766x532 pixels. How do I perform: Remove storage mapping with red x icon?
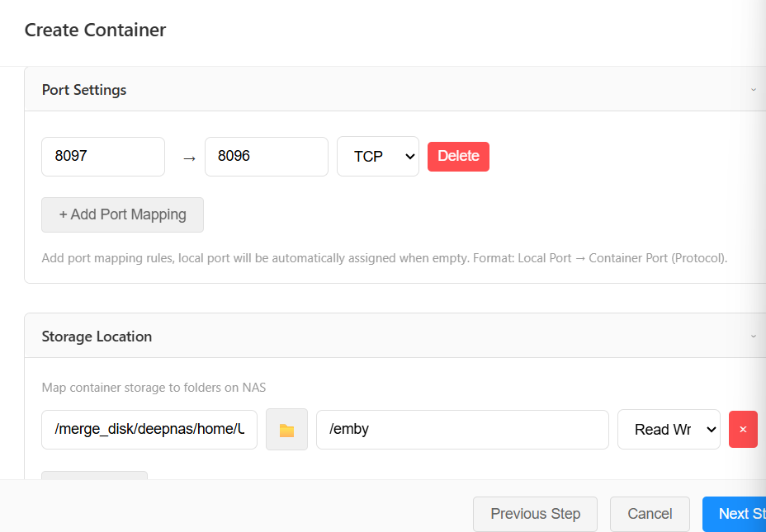tap(742, 430)
